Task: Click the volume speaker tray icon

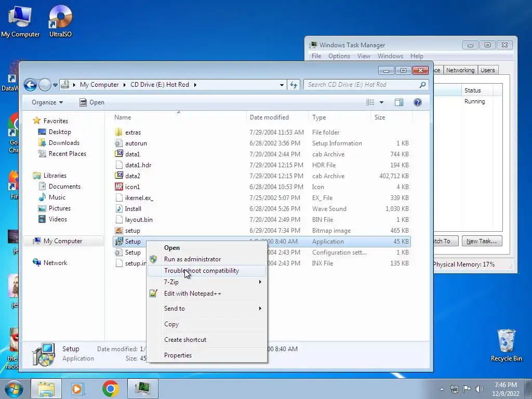Action: 479,389
